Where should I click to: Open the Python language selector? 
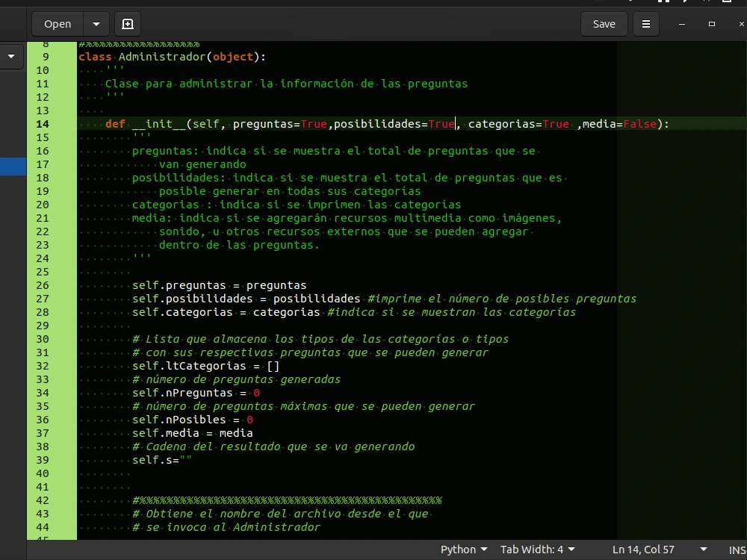[464, 550]
